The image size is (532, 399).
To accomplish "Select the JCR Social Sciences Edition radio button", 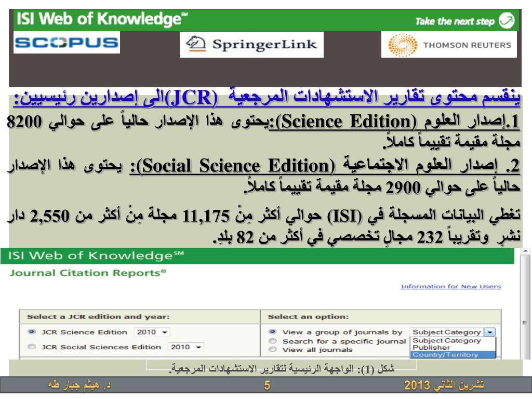I will coord(32,347).
